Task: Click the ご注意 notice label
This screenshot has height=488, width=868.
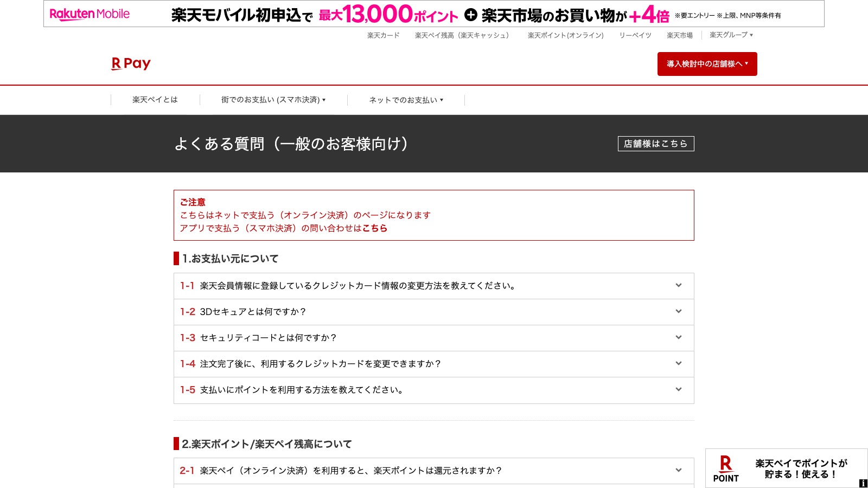Action: pyautogui.click(x=193, y=202)
